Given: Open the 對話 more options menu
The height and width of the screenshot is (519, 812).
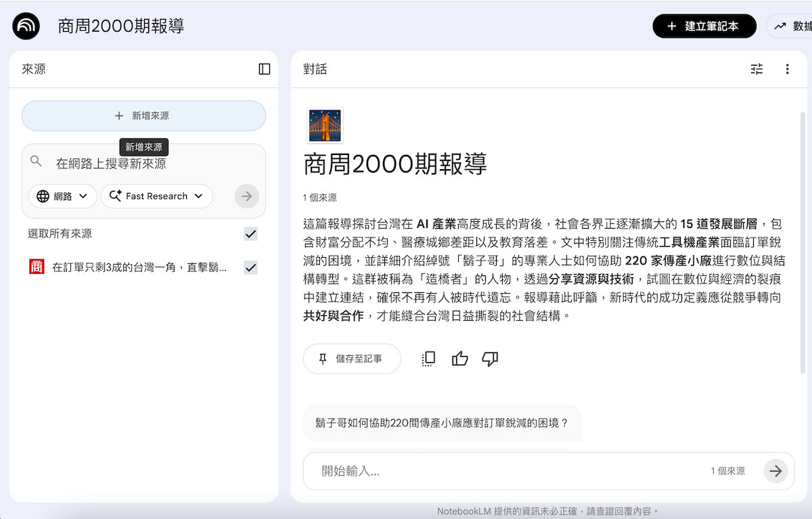Looking at the screenshot, I should point(787,69).
